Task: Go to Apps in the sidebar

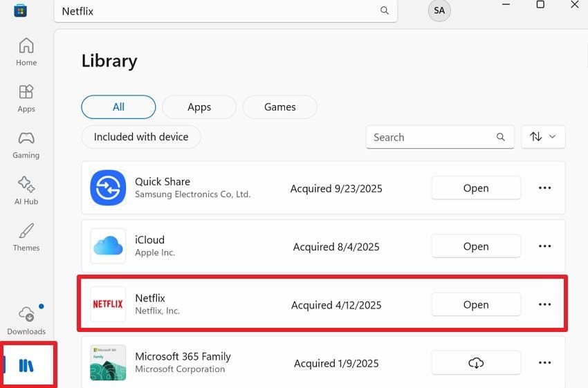Action: point(26,98)
